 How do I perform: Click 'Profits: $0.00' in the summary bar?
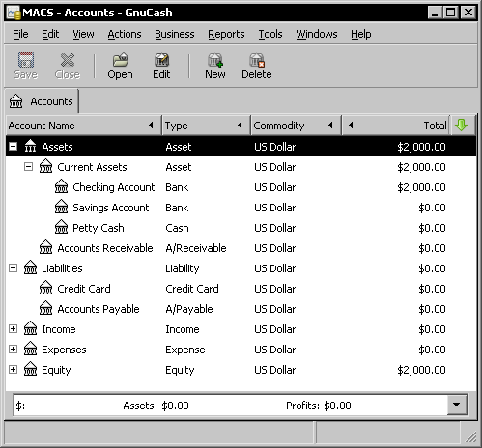[x=319, y=406]
